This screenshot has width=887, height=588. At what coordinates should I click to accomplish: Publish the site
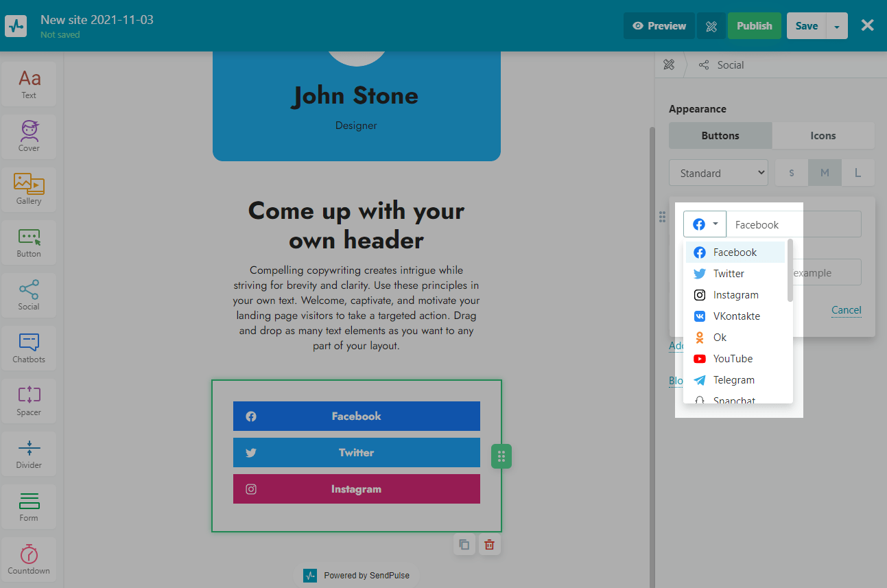(755, 26)
